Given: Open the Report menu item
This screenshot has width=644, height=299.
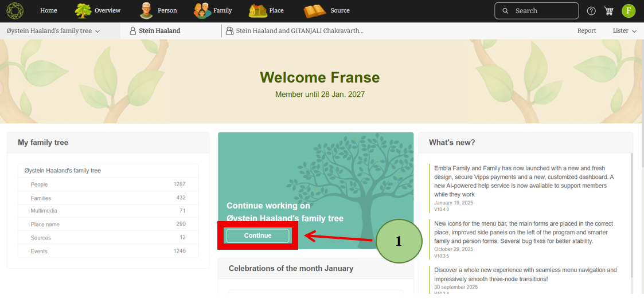Looking at the screenshot, I should coord(587,31).
